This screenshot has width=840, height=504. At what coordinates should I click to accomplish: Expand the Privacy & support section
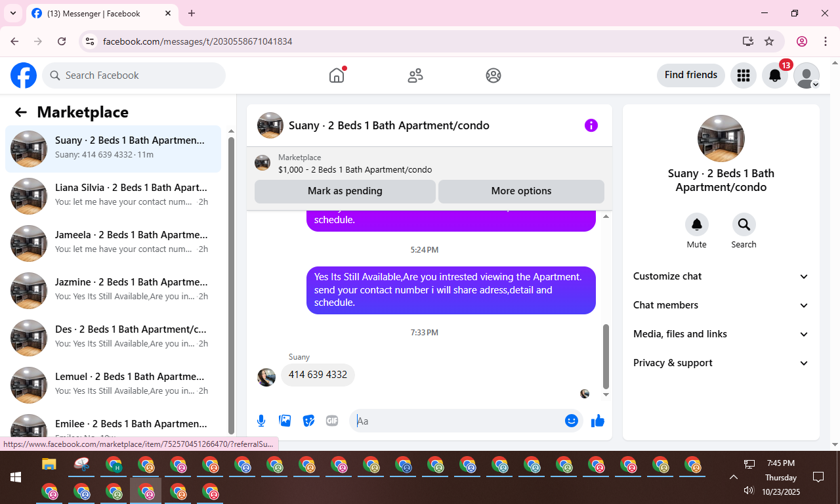coord(721,363)
